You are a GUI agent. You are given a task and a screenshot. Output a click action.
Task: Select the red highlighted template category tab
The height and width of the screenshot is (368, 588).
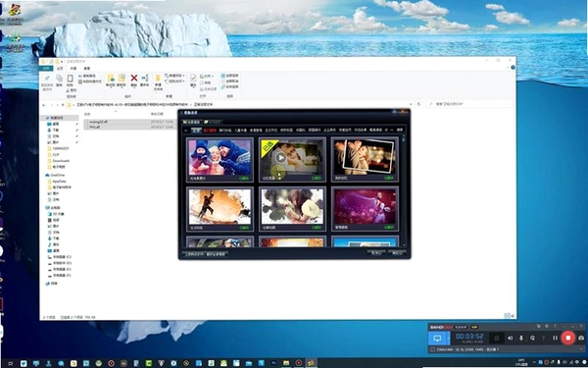pos(210,131)
